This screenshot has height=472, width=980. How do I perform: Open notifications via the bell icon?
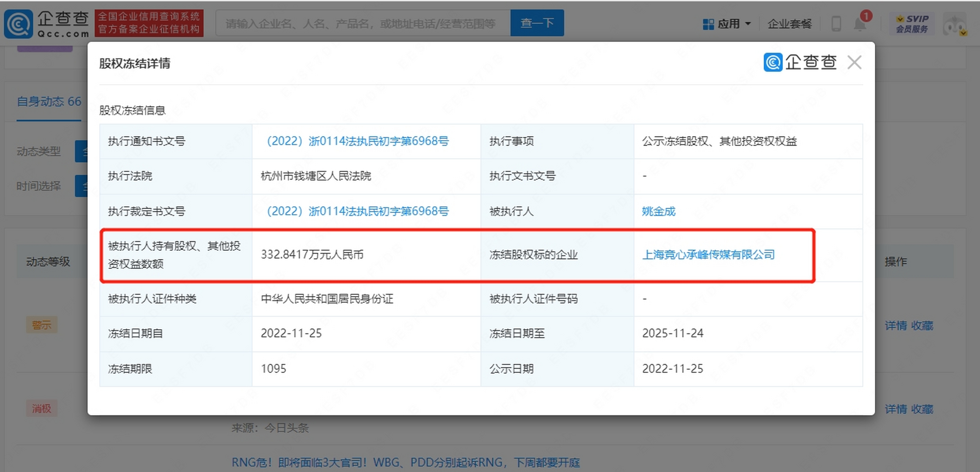(x=860, y=24)
